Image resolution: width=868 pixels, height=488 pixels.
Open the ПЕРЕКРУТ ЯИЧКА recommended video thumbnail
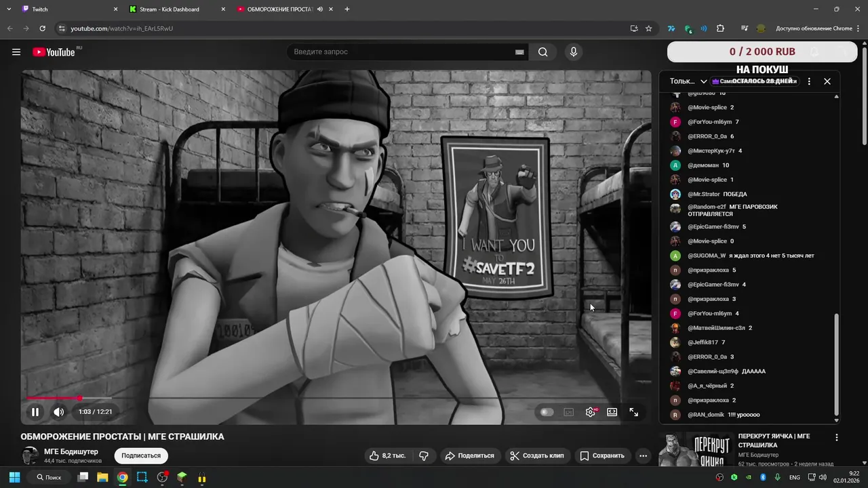click(x=696, y=449)
